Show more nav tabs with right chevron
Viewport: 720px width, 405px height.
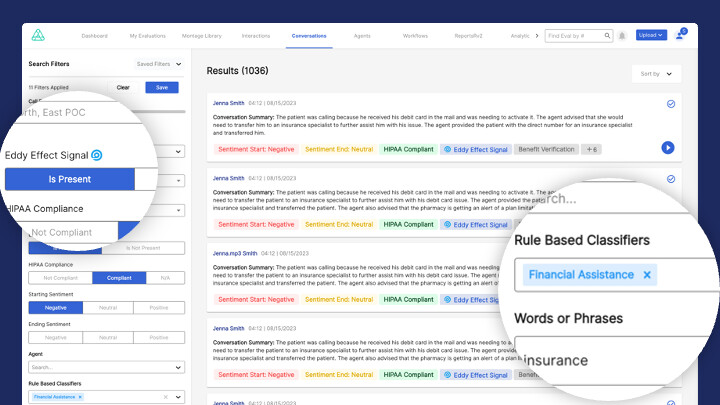536,36
